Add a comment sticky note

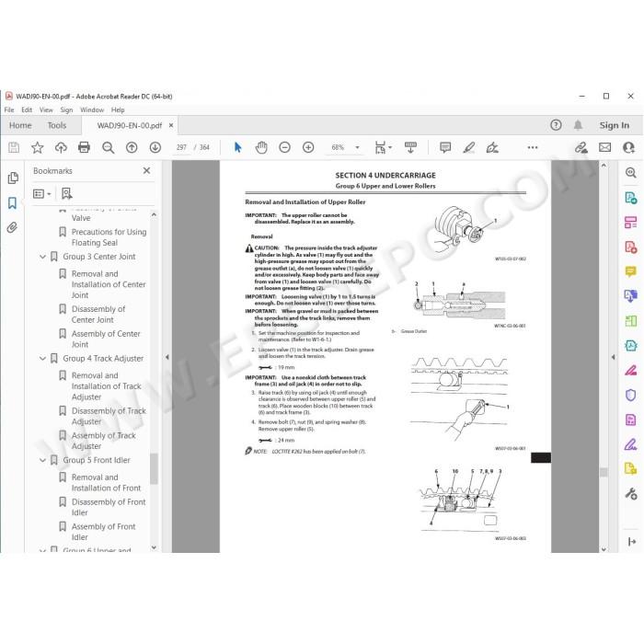click(x=445, y=147)
